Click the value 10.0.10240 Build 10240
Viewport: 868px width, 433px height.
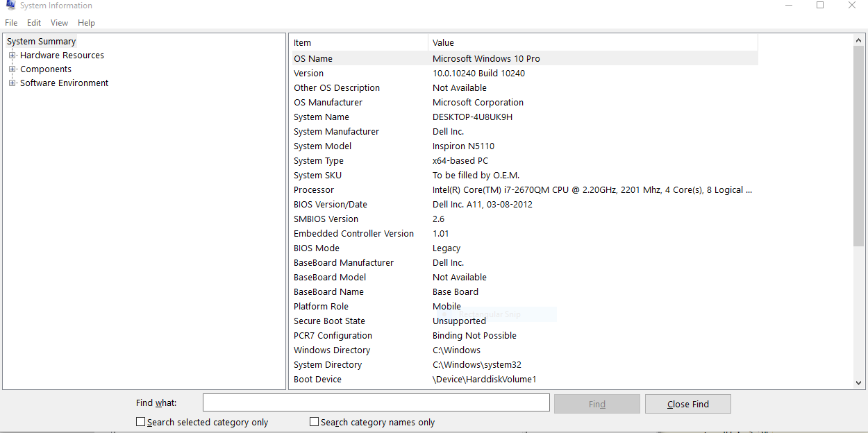tap(478, 74)
